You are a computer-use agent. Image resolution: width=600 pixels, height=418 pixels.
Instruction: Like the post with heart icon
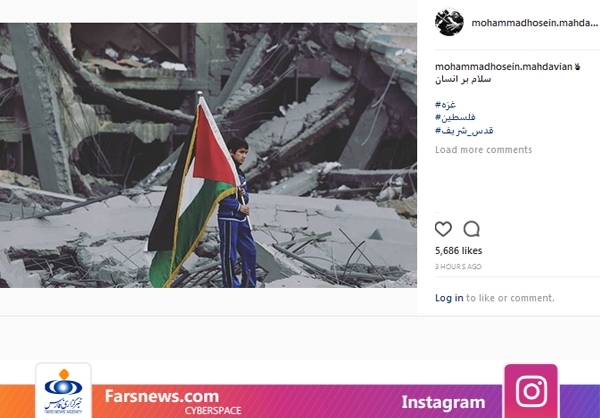click(x=443, y=229)
